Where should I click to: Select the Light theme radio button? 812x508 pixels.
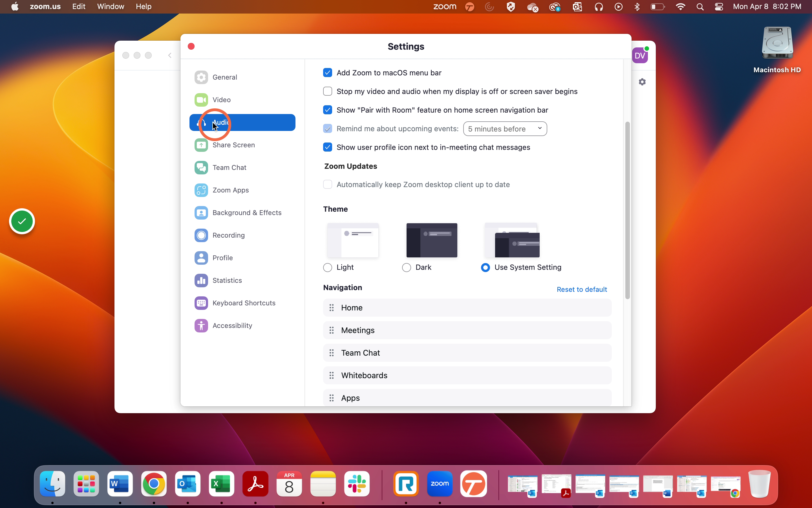tap(328, 268)
